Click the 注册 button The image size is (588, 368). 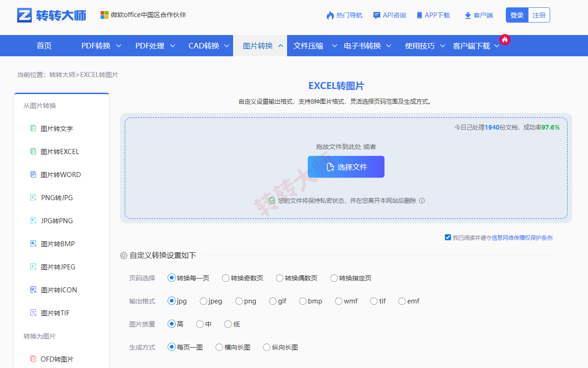pos(539,15)
